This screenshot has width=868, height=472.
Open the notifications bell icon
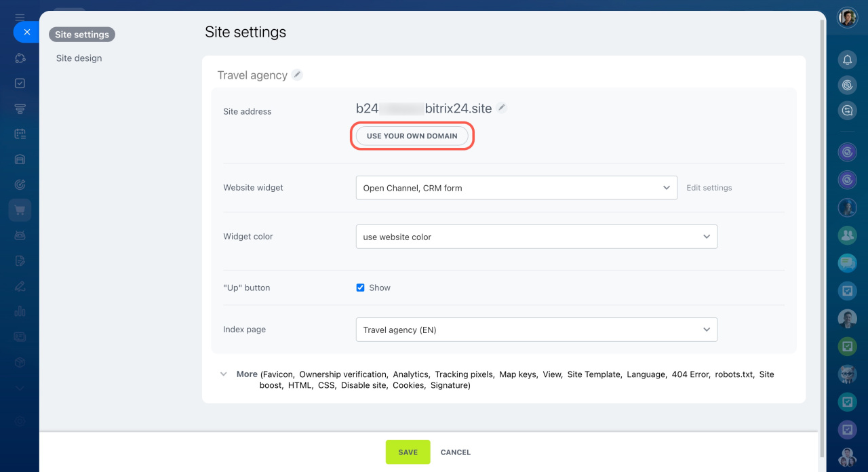[x=848, y=60]
